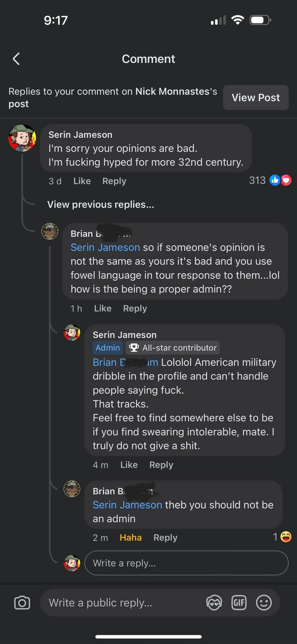Tap Brian's profile picture on first reply
This screenshot has width=297, height=644.
[50, 231]
